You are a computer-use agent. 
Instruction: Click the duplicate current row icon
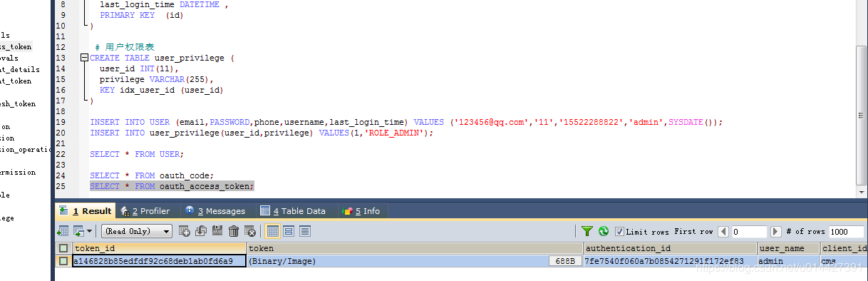pyautogui.click(x=201, y=231)
